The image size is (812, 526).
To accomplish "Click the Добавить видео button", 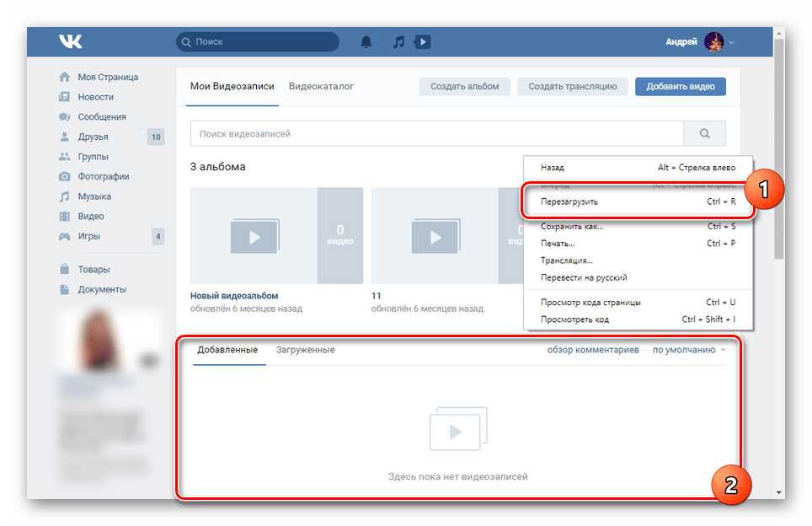I will (x=680, y=87).
